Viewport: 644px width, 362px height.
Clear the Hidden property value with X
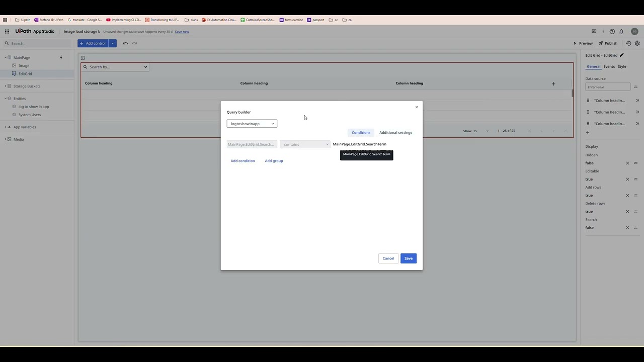pyautogui.click(x=627, y=163)
